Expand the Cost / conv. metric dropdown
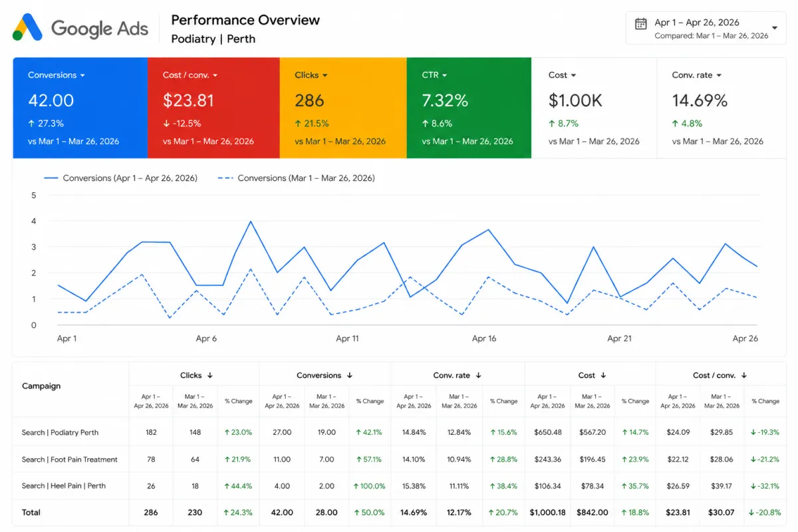This screenshot has height=532, width=798. pyautogui.click(x=215, y=76)
